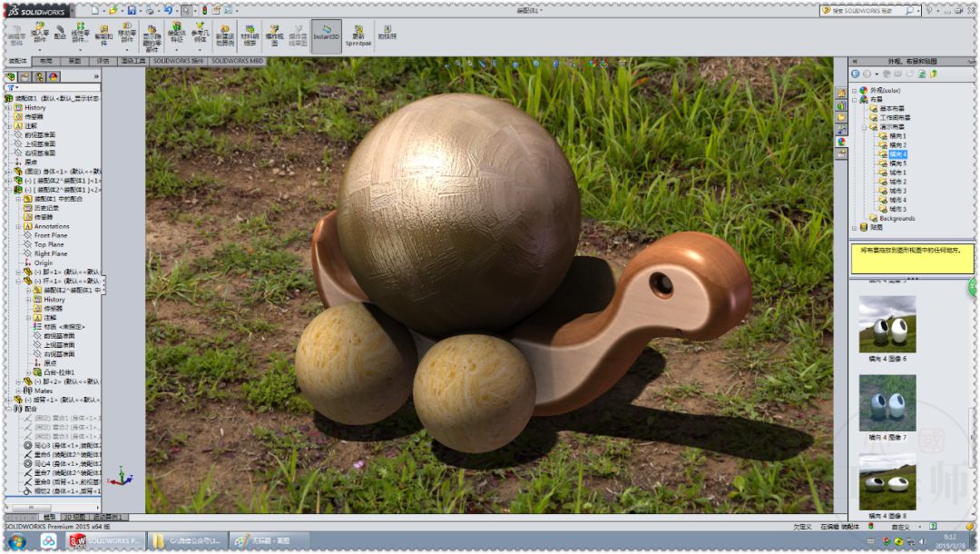Select the Backgrounds folder in scenes tree
This screenshot has width=980, height=554.
click(x=897, y=218)
